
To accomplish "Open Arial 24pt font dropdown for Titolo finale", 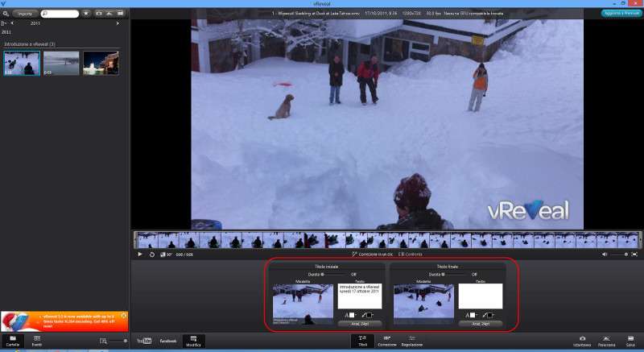I will click(x=481, y=323).
